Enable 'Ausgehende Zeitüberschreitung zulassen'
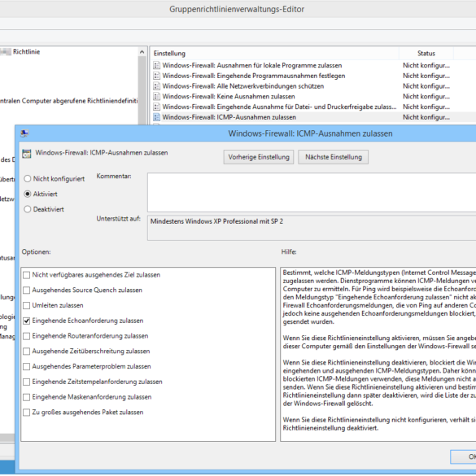476x476 pixels. tap(27, 352)
